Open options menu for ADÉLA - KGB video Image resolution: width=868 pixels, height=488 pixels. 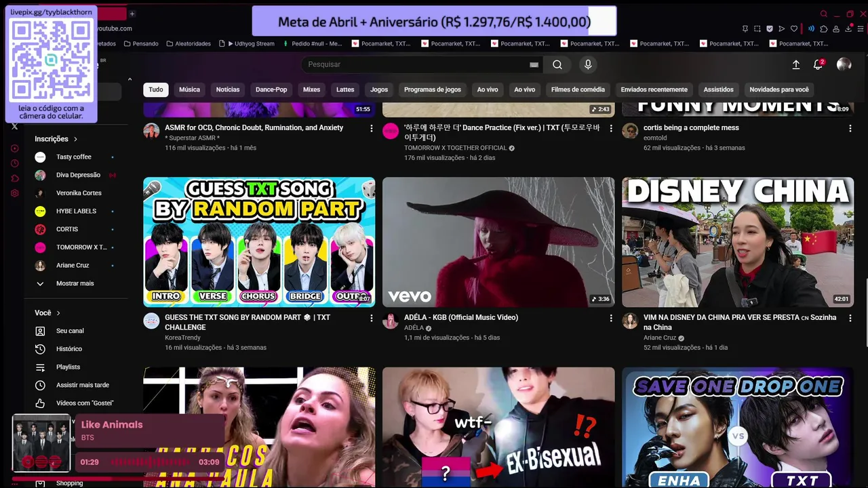click(611, 318)
